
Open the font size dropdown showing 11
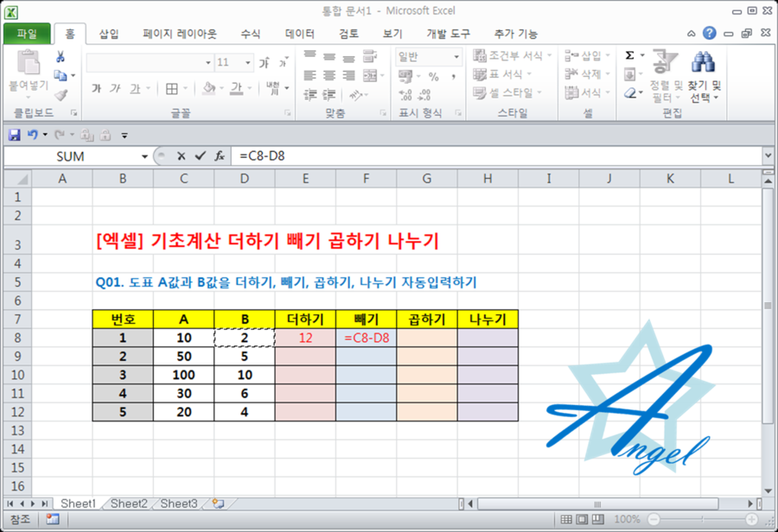click(x=249, y=63)
